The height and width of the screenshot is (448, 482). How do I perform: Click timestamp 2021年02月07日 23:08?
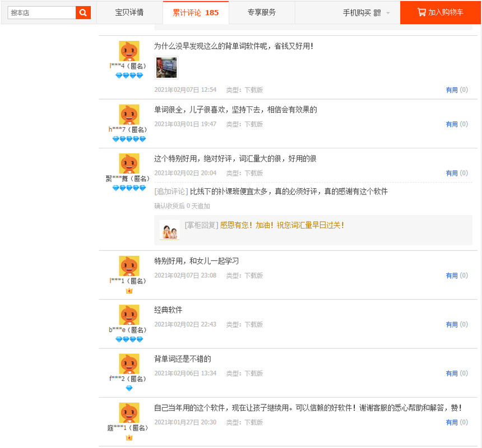(186, 276)
